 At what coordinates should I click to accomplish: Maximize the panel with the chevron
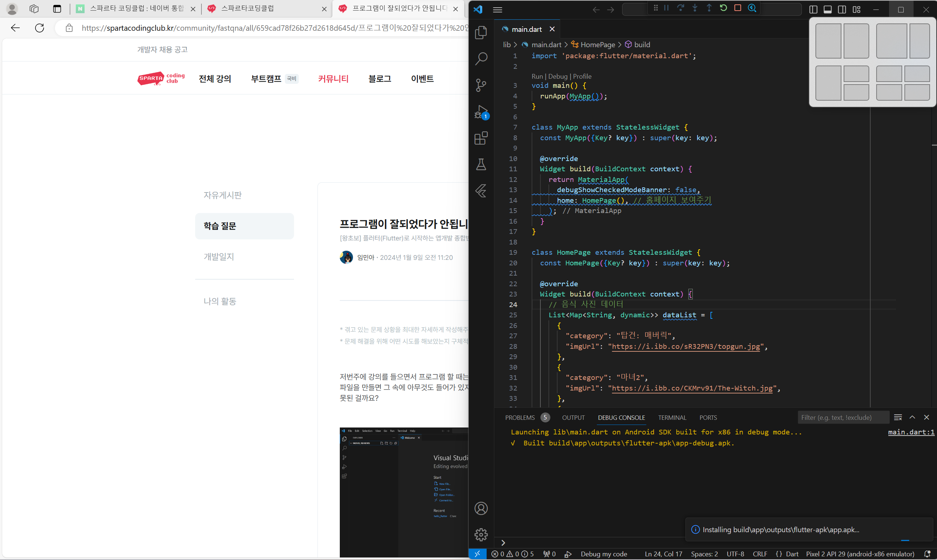912,417
